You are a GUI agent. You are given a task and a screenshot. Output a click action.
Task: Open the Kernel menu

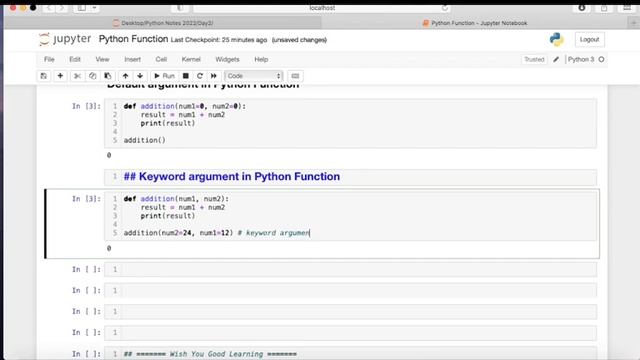(191, 59)
